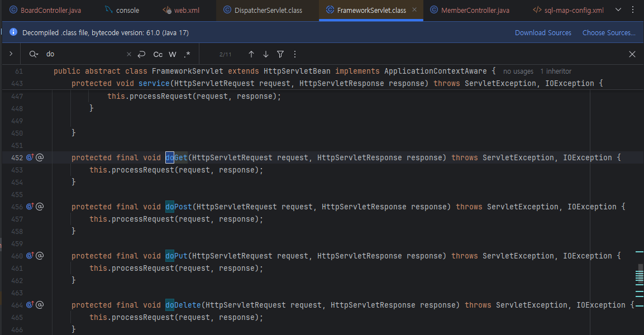Screen dimensions: 644x335
Task: Open the sql-map-config.xml tab
Action: coord(569,10)
